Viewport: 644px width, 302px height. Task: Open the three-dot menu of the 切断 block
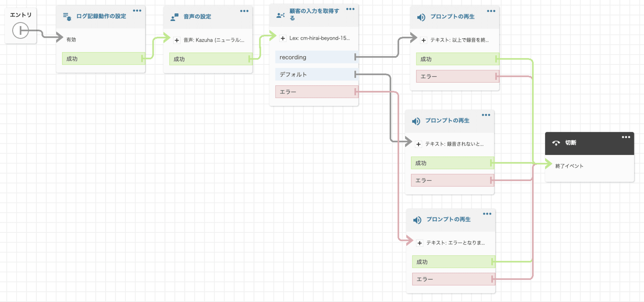[626, 137]
